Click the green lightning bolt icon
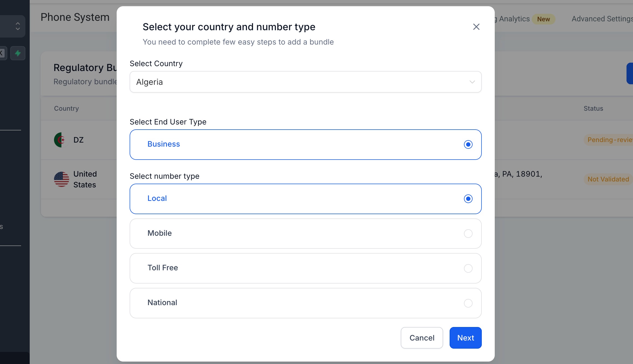 click(18, 53)
